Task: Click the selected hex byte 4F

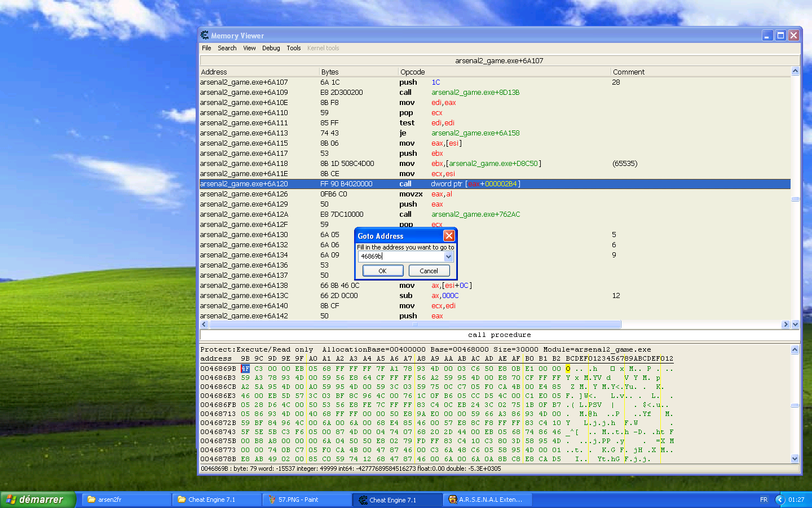Action: point(245,369)
